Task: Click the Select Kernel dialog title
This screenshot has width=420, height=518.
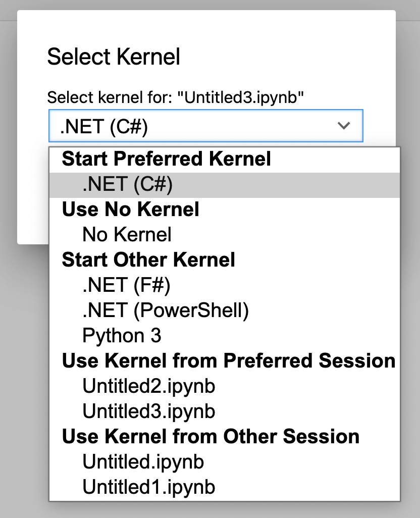Action: tap(114, 57)
